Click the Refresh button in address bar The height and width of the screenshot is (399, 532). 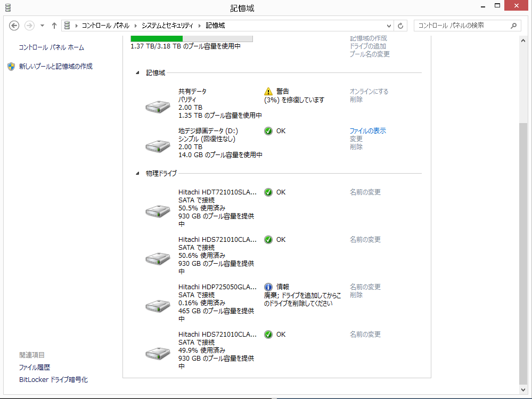pos(401,26)
